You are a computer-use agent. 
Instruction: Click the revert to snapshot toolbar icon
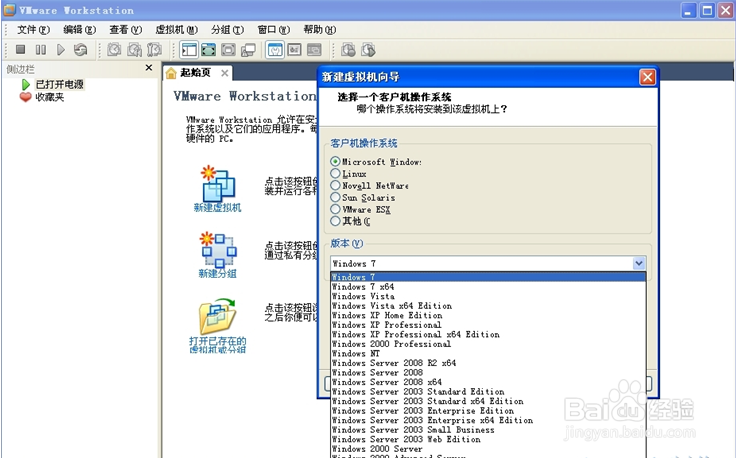(135, 49)
